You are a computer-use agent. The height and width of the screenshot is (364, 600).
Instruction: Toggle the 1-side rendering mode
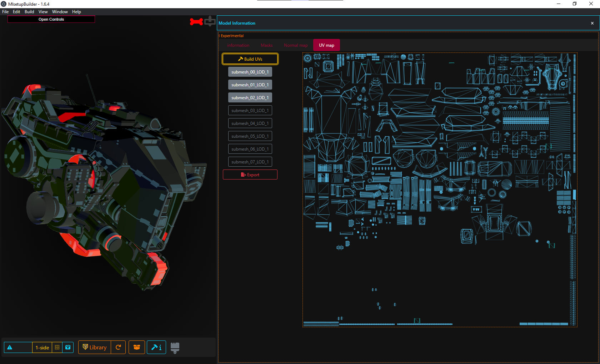tap(42, 347)
